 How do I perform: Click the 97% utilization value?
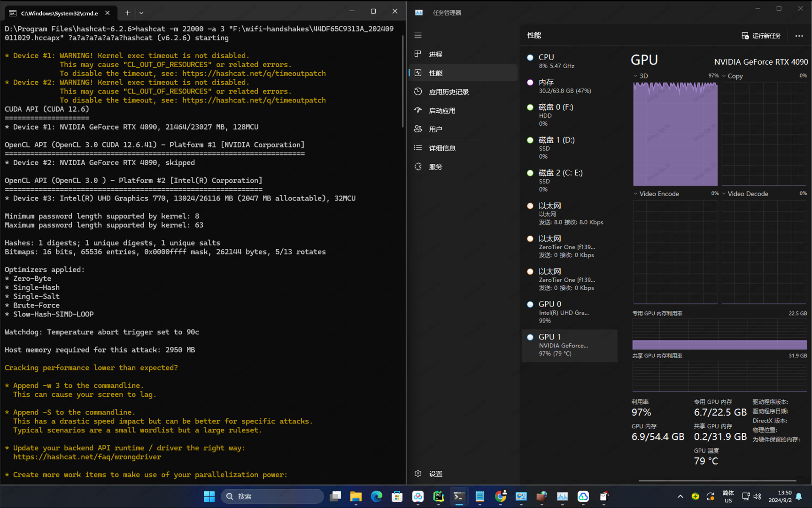(641, 412)
